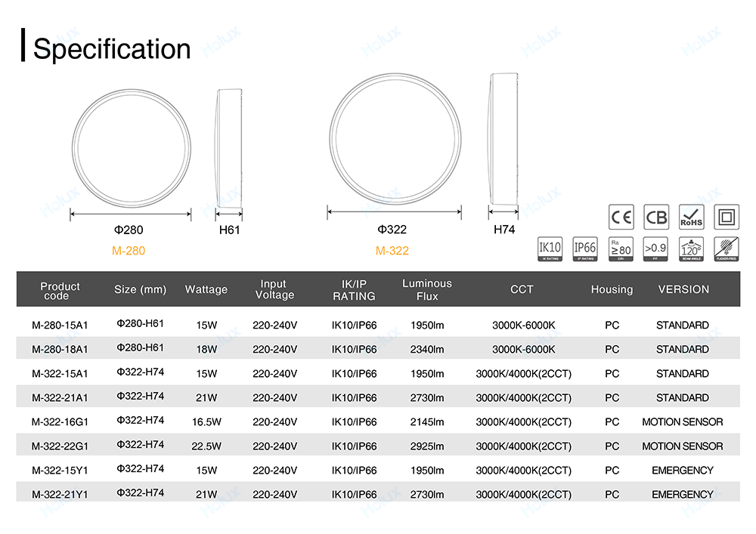
Task: Click the Φ322 dimension label
Action: pos(392,230)
